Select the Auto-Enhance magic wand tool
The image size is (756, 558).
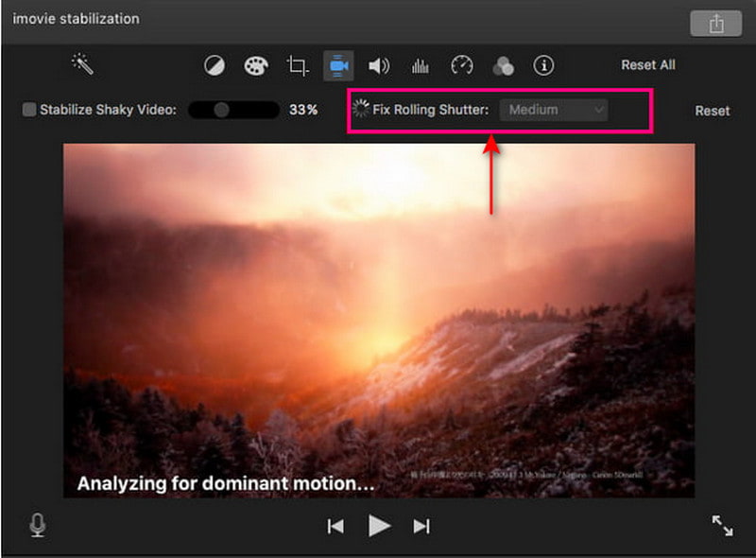85,64
